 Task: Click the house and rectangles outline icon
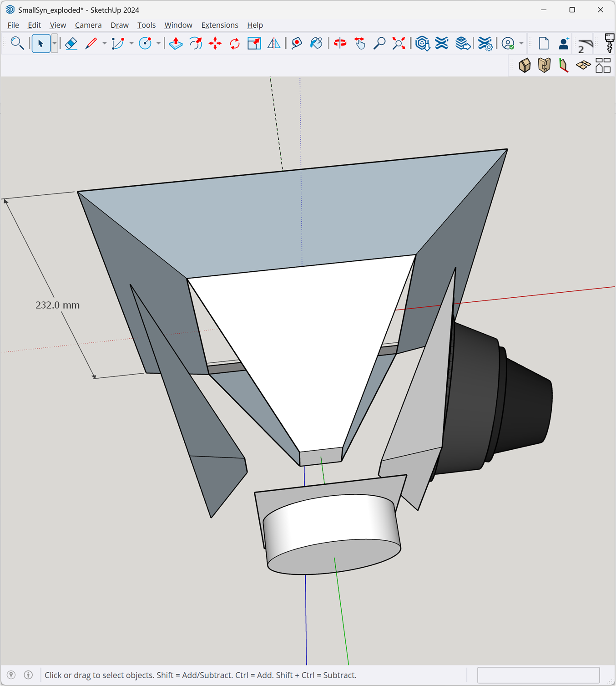click(603, 66)
